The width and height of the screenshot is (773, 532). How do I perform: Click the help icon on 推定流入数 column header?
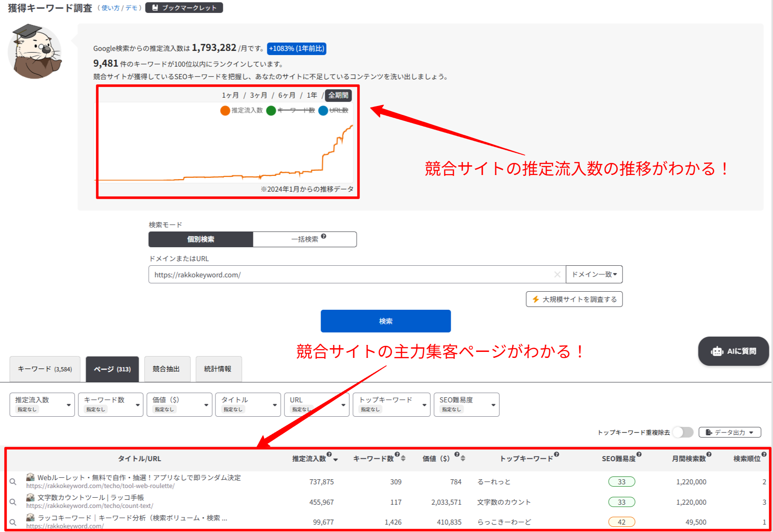pyautogui.click(x=329, y=454)
